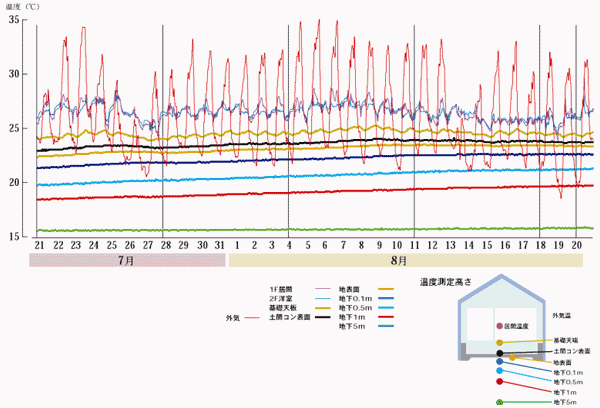Click the 外気 red line legend swatch

coord(252,318)
